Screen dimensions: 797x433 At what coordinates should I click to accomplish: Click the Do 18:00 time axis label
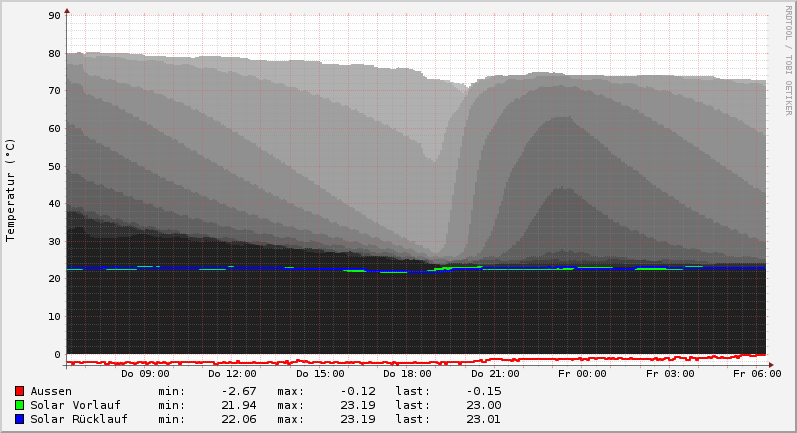[x=407, y=374]
